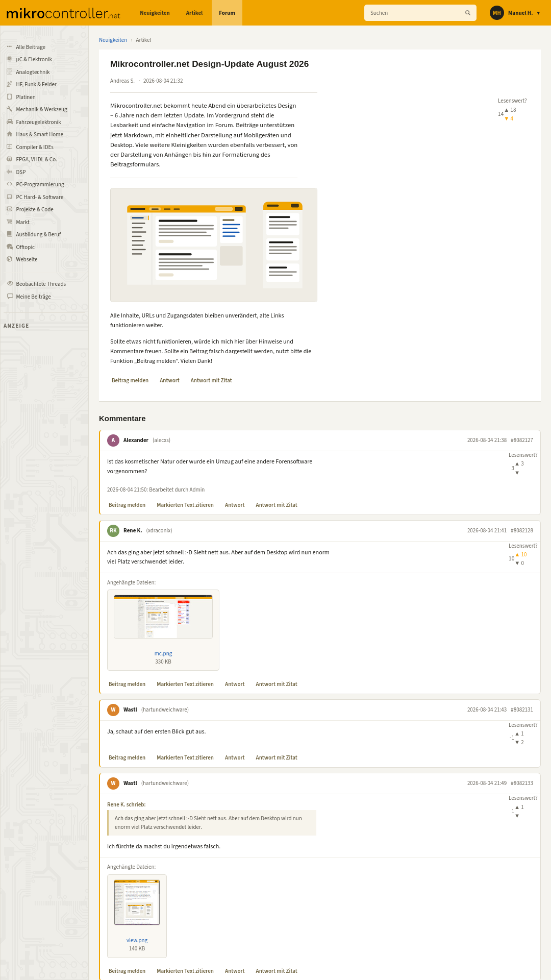The image size is (551, 980).
Task: Click the Markt shopping cart icon
Action: point(9,222)
